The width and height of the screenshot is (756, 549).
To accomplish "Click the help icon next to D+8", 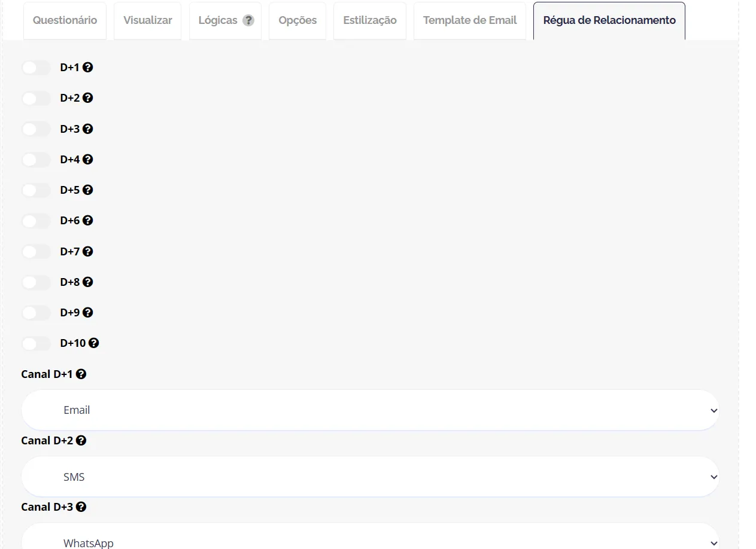I will 87,282.
